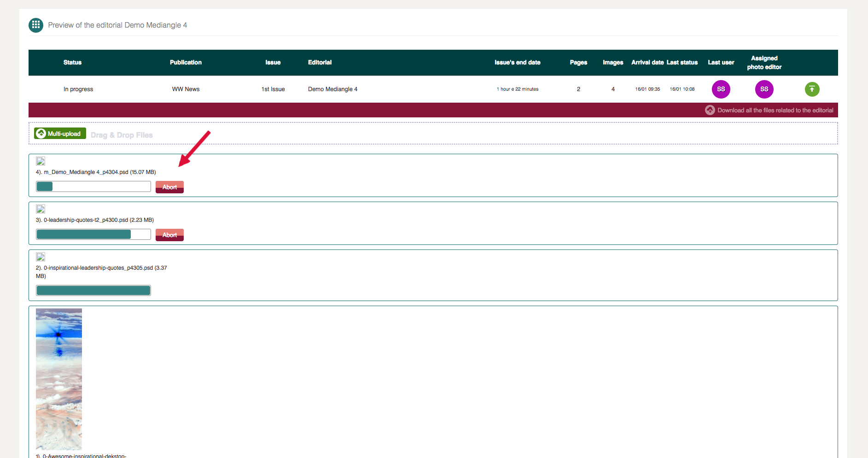Click file name m_Demo_Mediangle 4_p4304.psd (15.07 MB)
Viewport: 868px width, 458px height.
[x=96, y=172]
